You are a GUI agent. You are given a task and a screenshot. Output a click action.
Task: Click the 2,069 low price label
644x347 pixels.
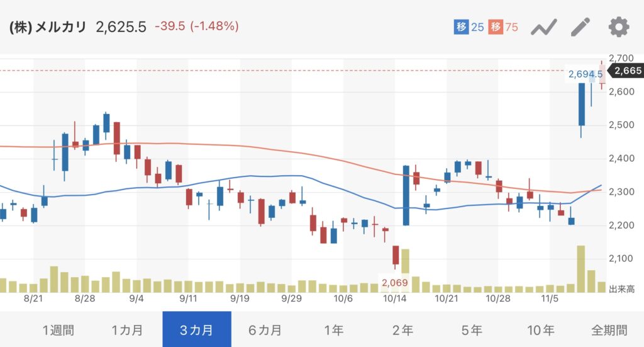coord(395,283)
